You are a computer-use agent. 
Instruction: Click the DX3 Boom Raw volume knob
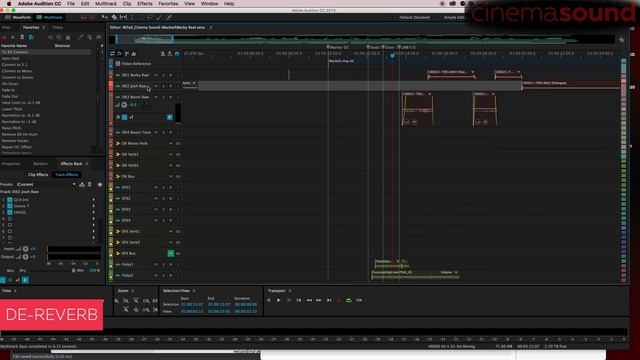124,105
